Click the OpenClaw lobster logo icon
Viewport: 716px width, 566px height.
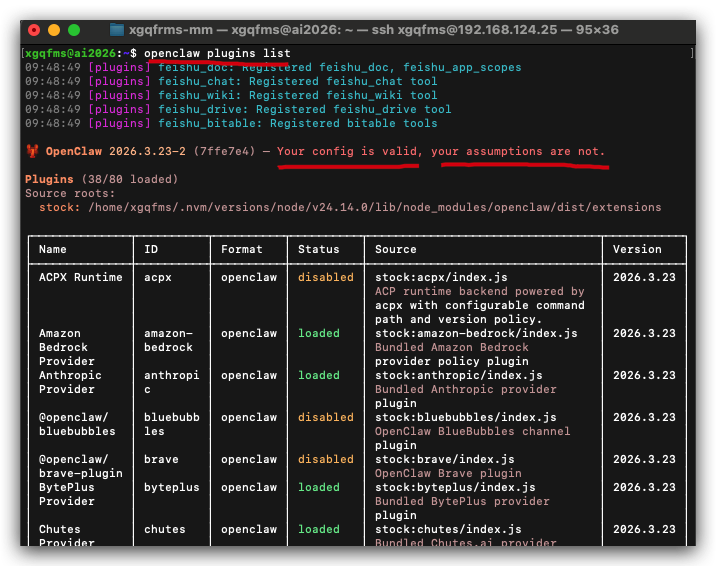[x=32, y=151]
